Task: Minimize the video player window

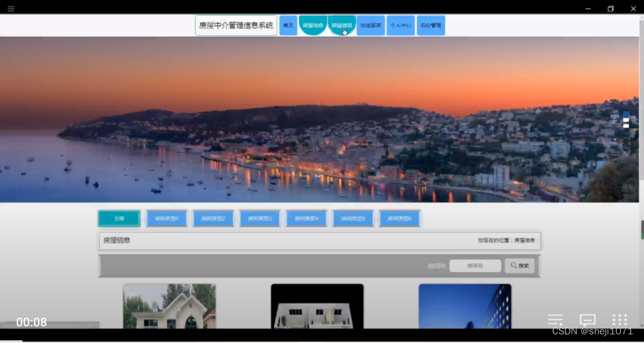Action: coord(588,9)
